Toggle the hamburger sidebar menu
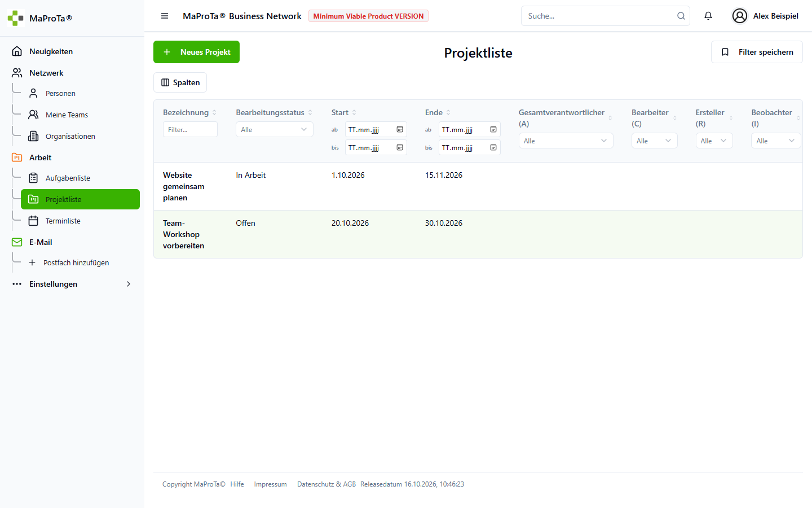 [x=165, y=16]
